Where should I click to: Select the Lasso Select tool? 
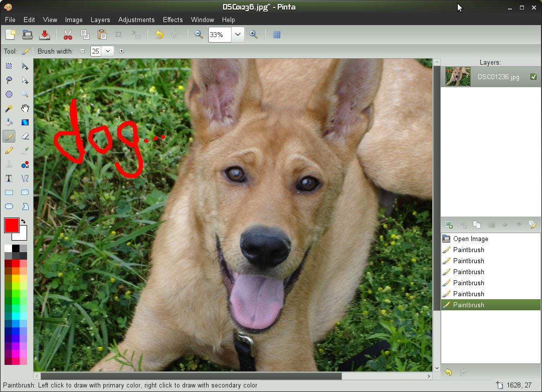coord(9,80)
